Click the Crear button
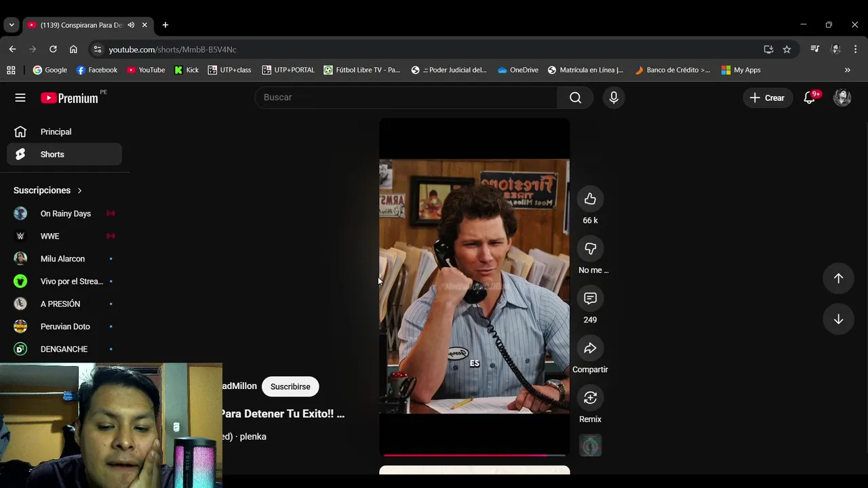This screenshot has height=488, width=868. pyautogui.click(x=767, y=98)
